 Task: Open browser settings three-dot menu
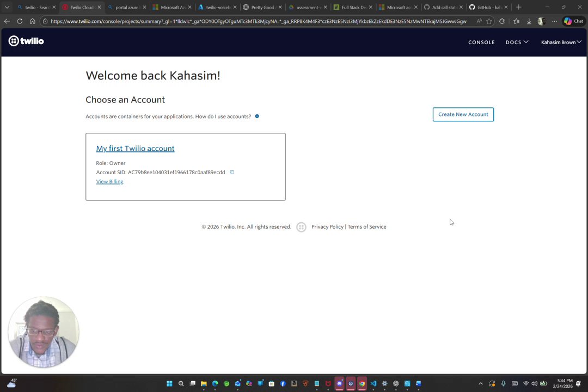[554, 21]
